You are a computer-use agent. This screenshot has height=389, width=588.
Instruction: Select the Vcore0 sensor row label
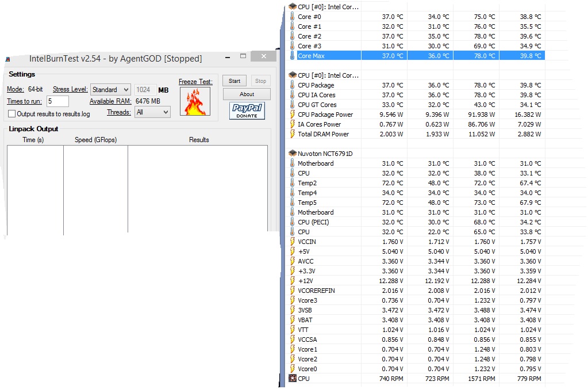point(308,368)
